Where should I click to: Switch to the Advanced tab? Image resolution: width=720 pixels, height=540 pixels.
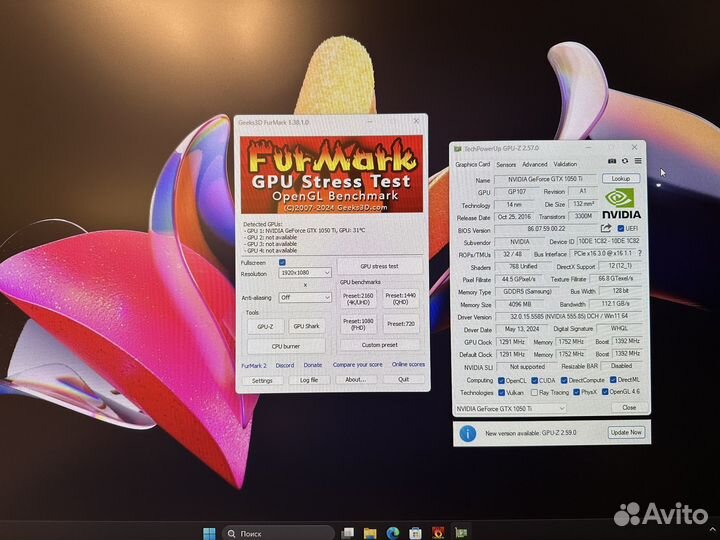(534, 164)
